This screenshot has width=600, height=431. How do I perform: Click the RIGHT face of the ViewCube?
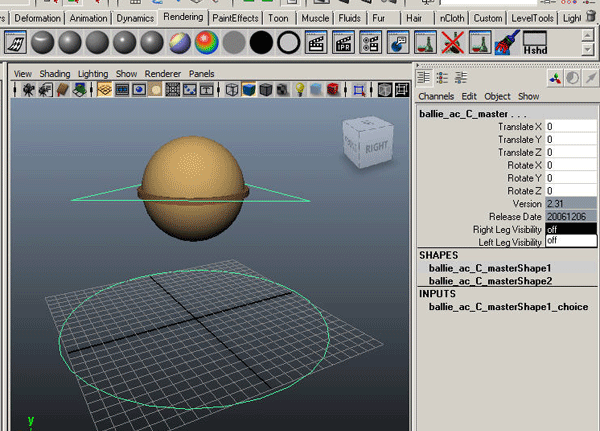pyautogui.click(x=376, y=147)
